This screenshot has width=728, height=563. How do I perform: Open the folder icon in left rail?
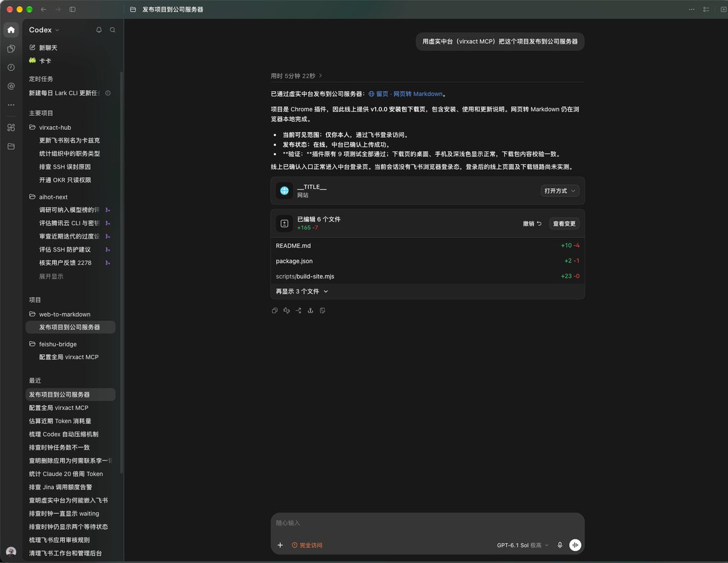(x=11, y=146)
